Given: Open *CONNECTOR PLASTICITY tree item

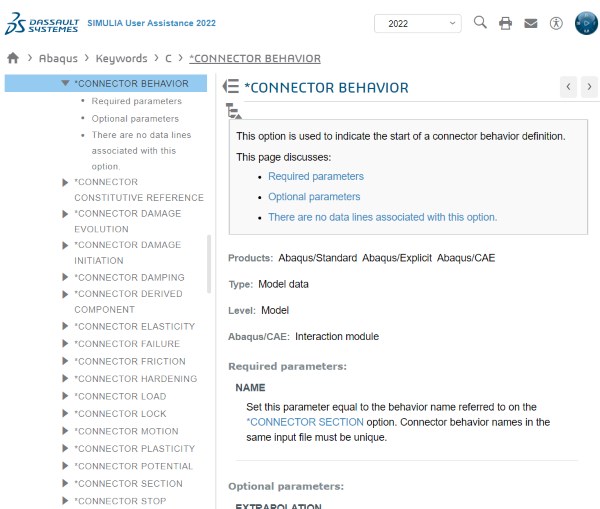Looking at the screenshot, I should click(135, 449).
